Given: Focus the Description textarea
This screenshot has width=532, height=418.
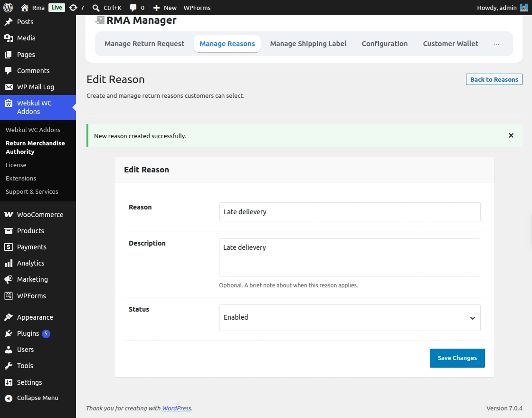Looking at the screenshot, I should click(350, 257).
